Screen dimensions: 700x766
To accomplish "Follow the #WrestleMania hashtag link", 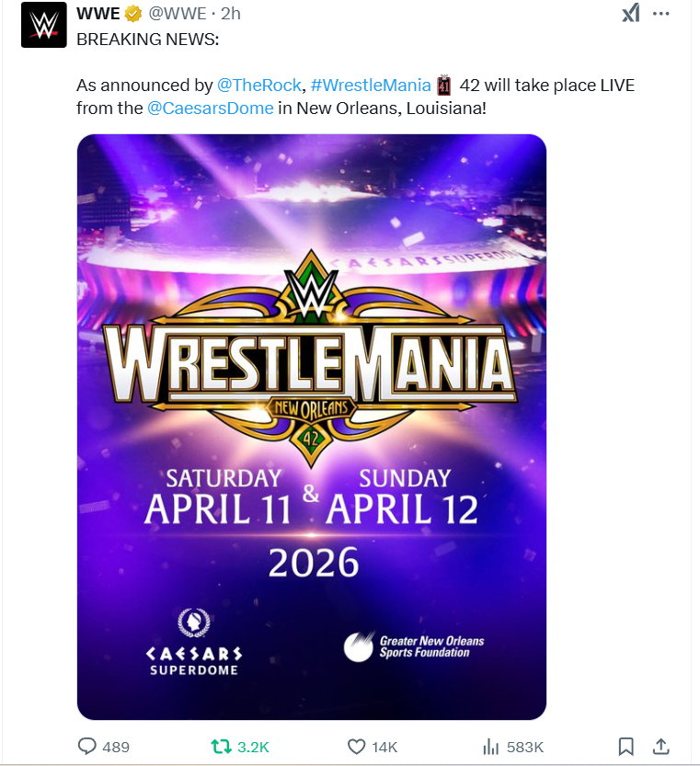I will click(371, 86).
